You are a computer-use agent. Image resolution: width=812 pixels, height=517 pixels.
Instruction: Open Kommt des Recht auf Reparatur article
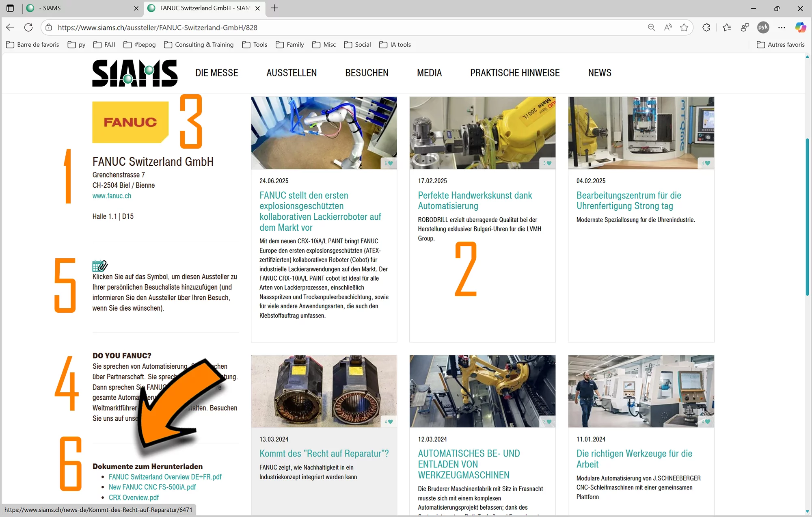tap(324, 454)
